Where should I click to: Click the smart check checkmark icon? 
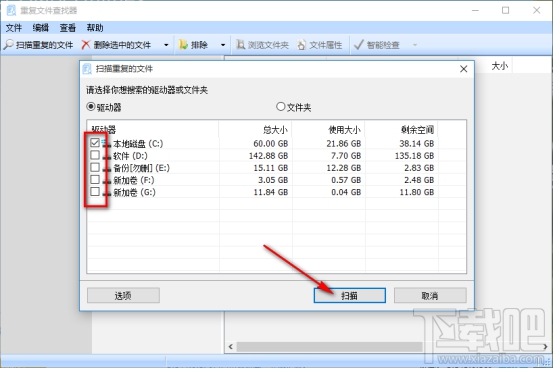(x=358, y=45)
